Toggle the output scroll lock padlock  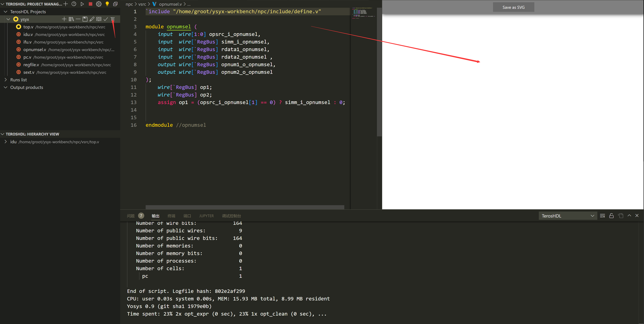[611, 216]
